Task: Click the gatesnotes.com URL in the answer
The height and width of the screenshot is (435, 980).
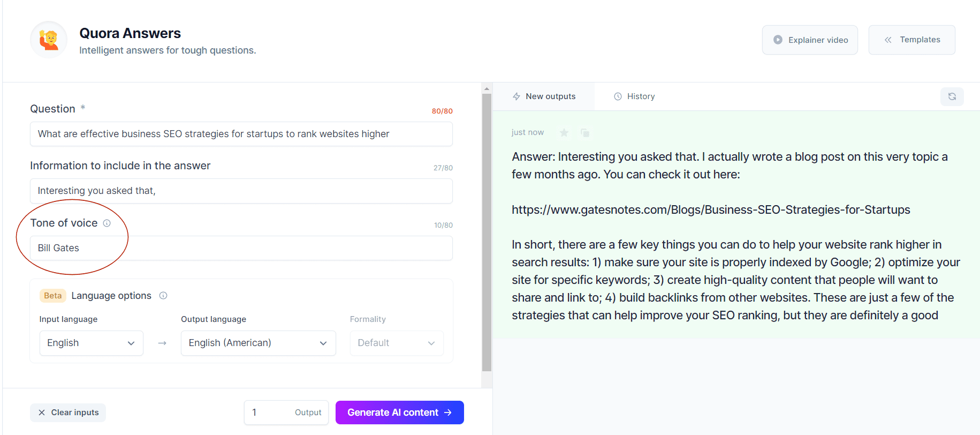Action: pos(711,209)
